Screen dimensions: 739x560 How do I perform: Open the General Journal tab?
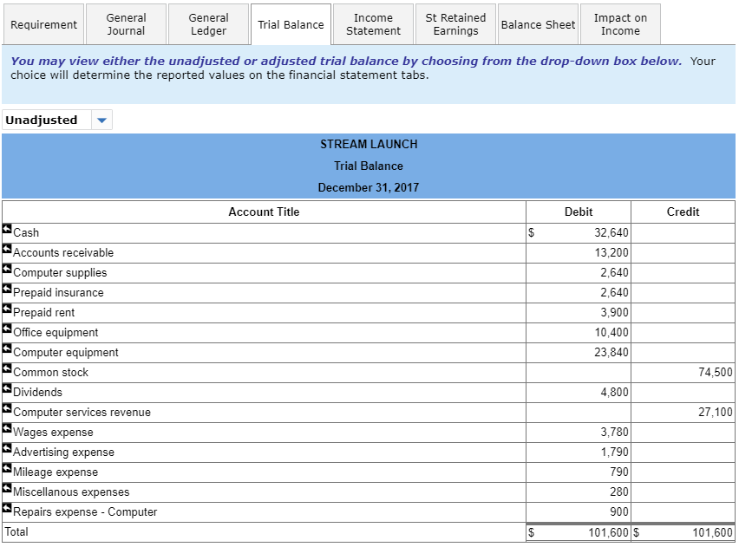[x=126, y=24]
